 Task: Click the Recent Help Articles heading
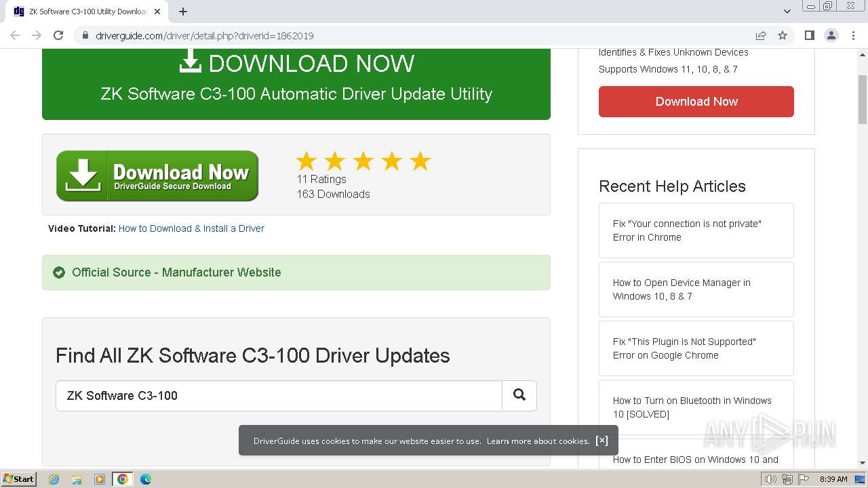click(x=672, y=186)
